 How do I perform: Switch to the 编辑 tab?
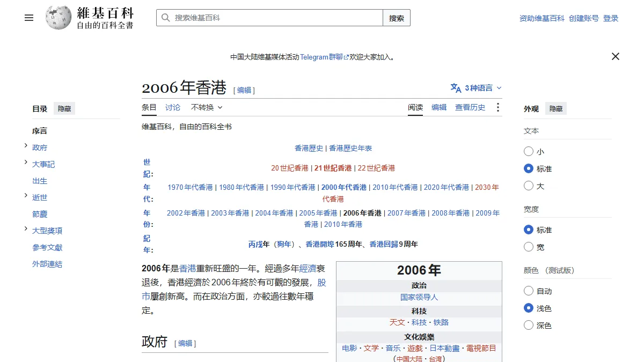point(439,107)
